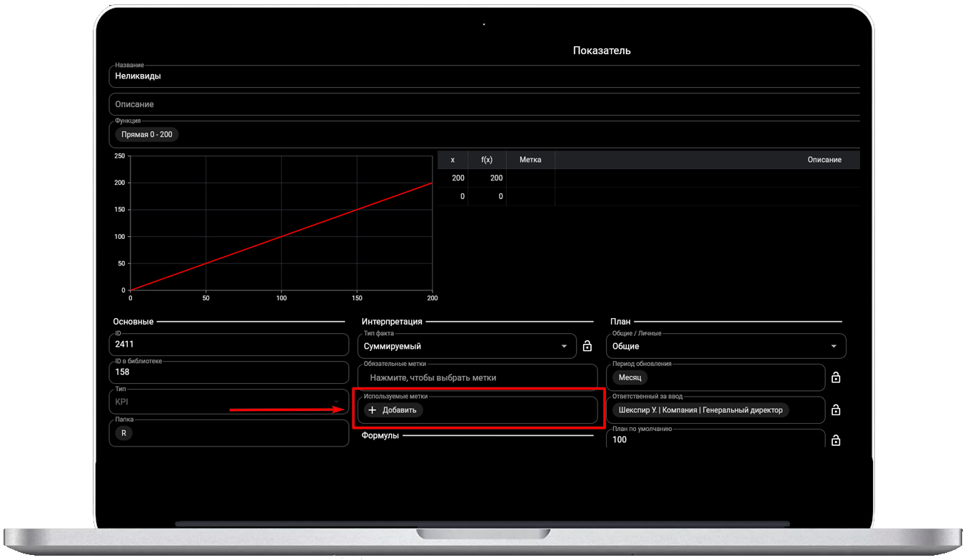Toggle the lock next to План по умолчанию
This screenshot has height=560, width=965.
tap(836, 441)
